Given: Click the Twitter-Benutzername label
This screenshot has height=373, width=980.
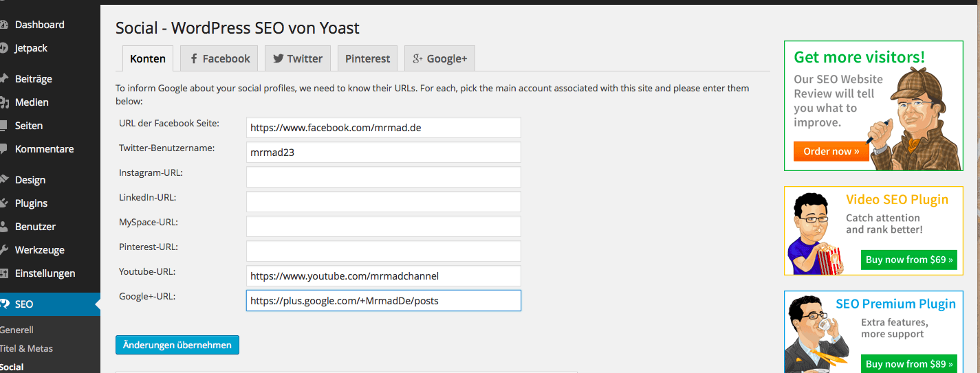Looking at the screenshot, I should pos(167,148).
